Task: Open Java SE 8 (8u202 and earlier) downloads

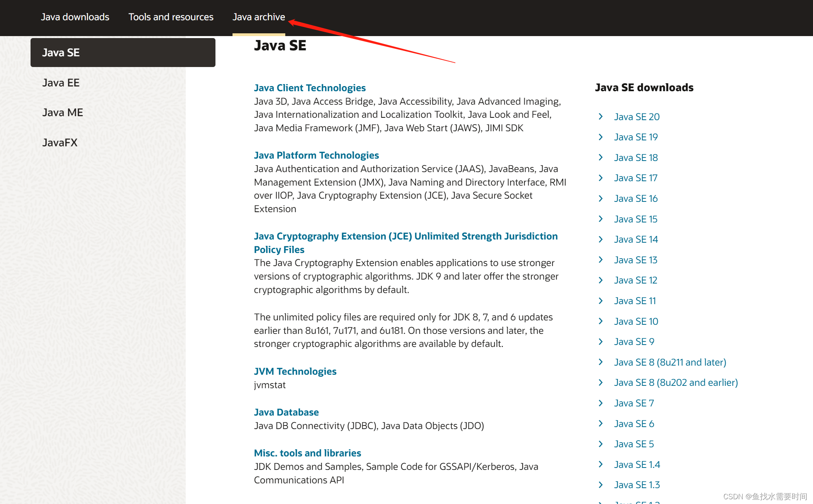Action: tap(676, 382)
